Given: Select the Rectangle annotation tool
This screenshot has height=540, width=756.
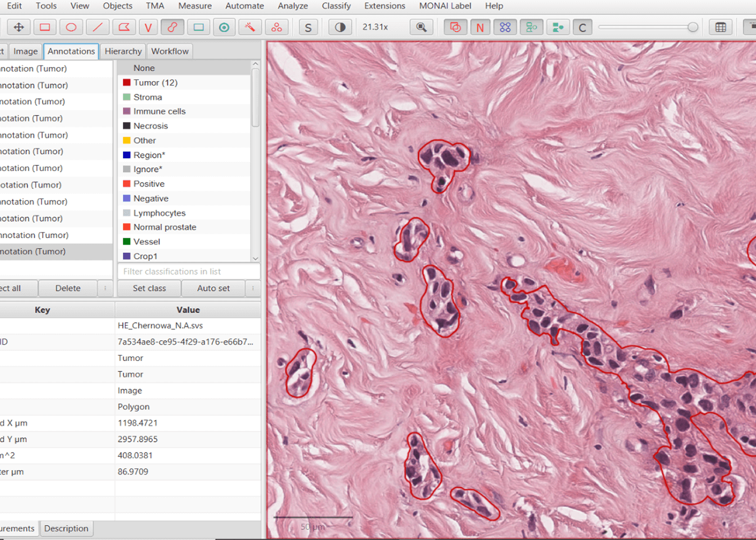Looking at the screenshot, I should pos(44,26).
